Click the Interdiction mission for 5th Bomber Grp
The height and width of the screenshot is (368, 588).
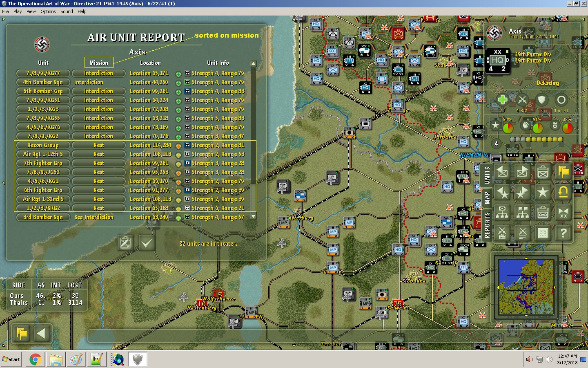[x=98, y=91]
